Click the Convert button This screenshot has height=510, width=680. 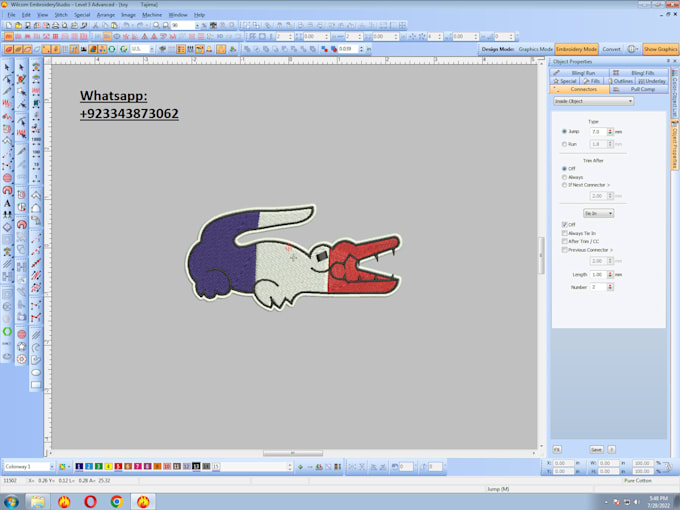click(611, 49)
